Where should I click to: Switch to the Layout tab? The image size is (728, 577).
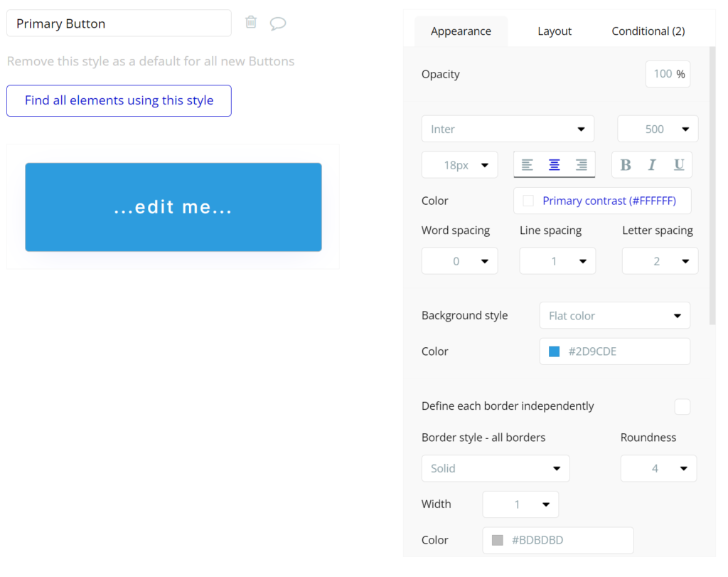point(555,31)
